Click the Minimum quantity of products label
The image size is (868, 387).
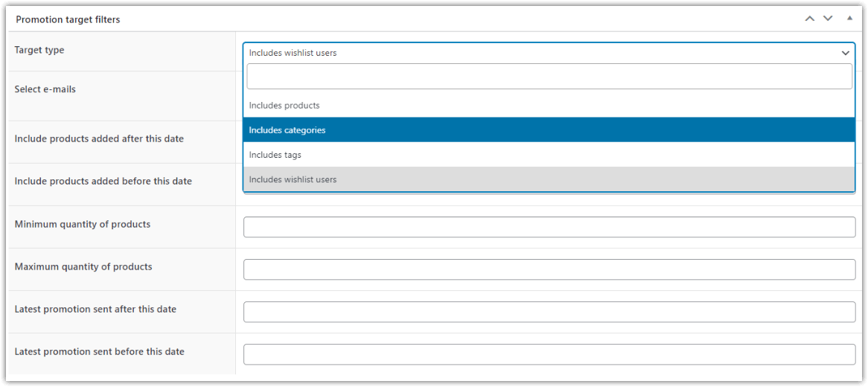[83, 224]
